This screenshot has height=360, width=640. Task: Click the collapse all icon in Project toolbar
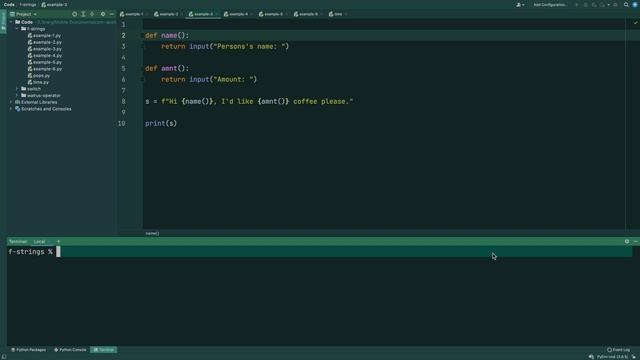tap(92, 14)
